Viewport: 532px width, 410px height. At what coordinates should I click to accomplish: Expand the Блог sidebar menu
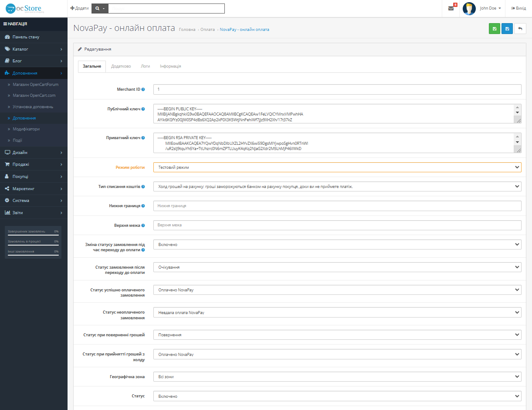pos(34,61)
